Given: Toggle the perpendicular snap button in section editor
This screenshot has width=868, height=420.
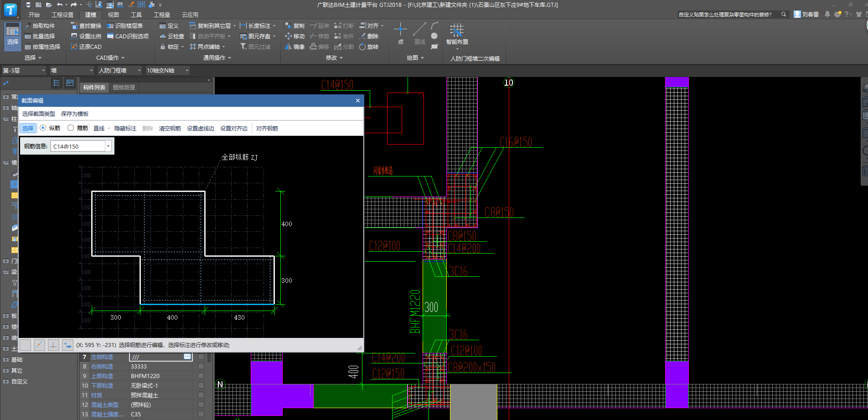Looking at the screenshot, I should click(x=53, y=345).
